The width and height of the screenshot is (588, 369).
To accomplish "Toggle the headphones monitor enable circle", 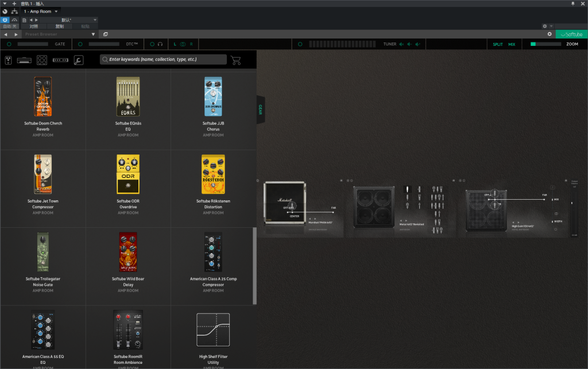I will (152, 44).
